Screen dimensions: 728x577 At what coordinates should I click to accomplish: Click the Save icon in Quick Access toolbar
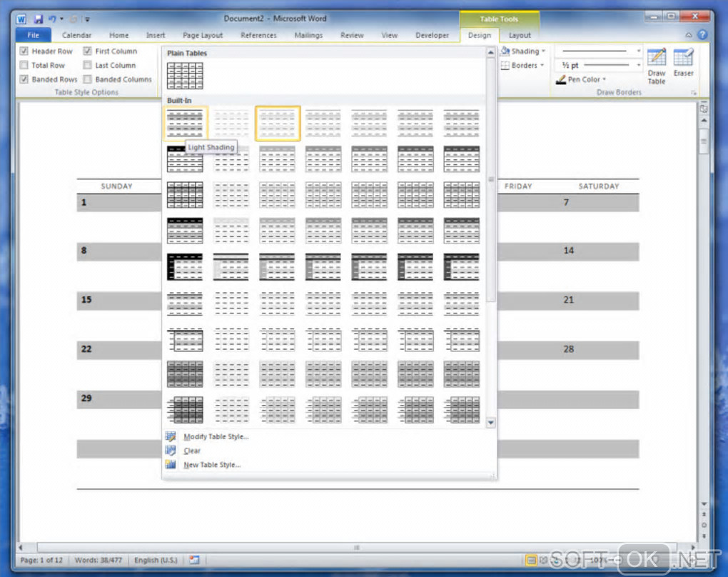(x=39, y=19)
